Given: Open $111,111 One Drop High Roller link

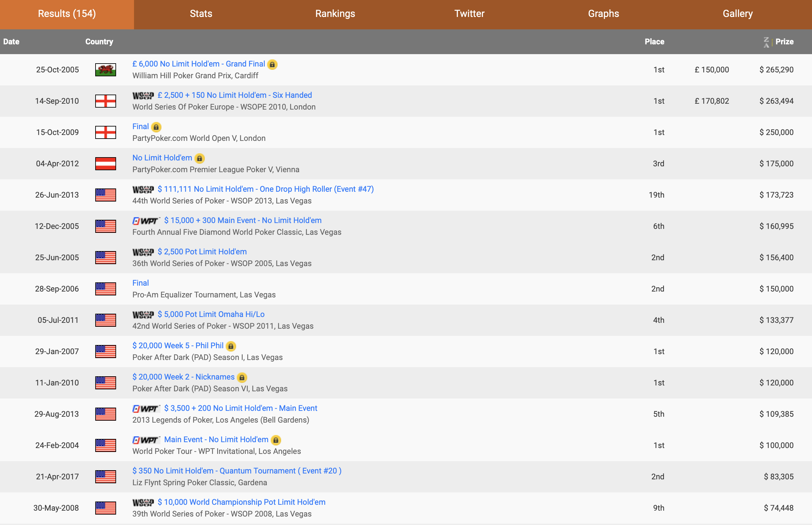Looking at the screenshot, I should 265,189.
